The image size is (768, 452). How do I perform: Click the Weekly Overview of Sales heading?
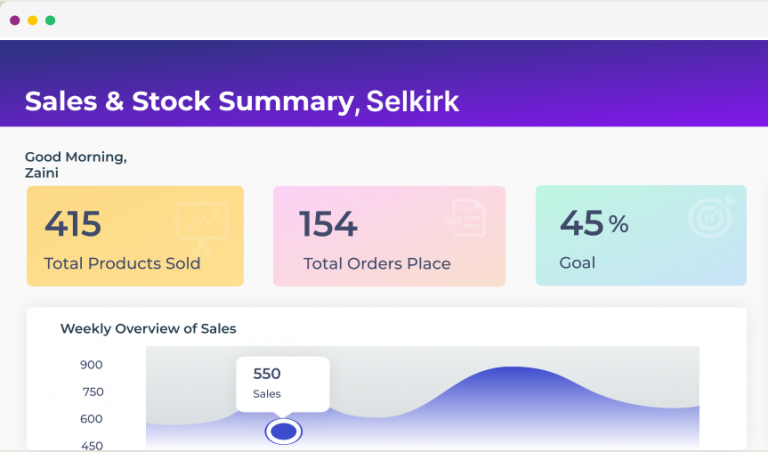pos(148,328)
